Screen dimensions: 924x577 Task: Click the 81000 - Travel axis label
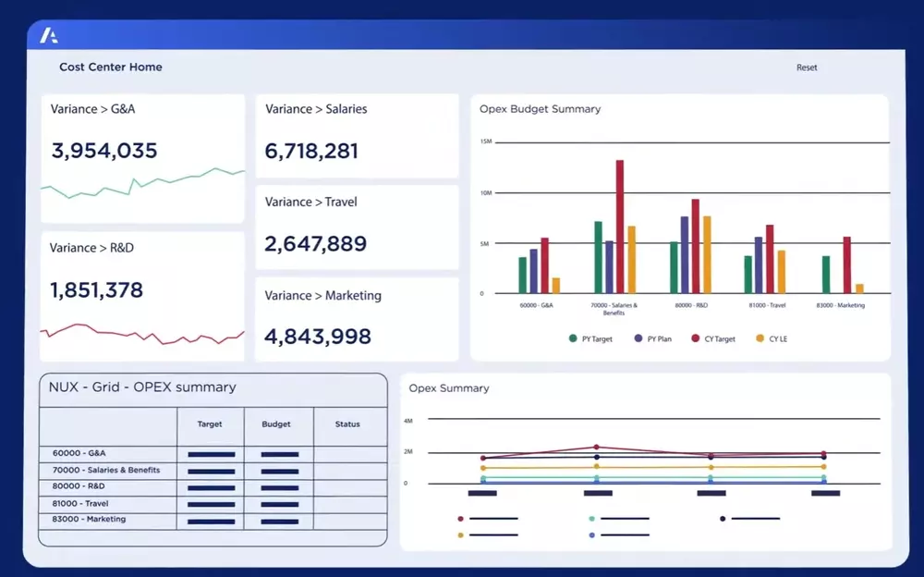tap(767, 305)
